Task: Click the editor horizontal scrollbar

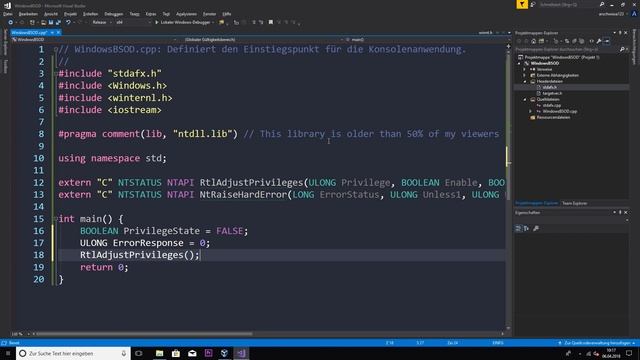Action: point(145,334)
